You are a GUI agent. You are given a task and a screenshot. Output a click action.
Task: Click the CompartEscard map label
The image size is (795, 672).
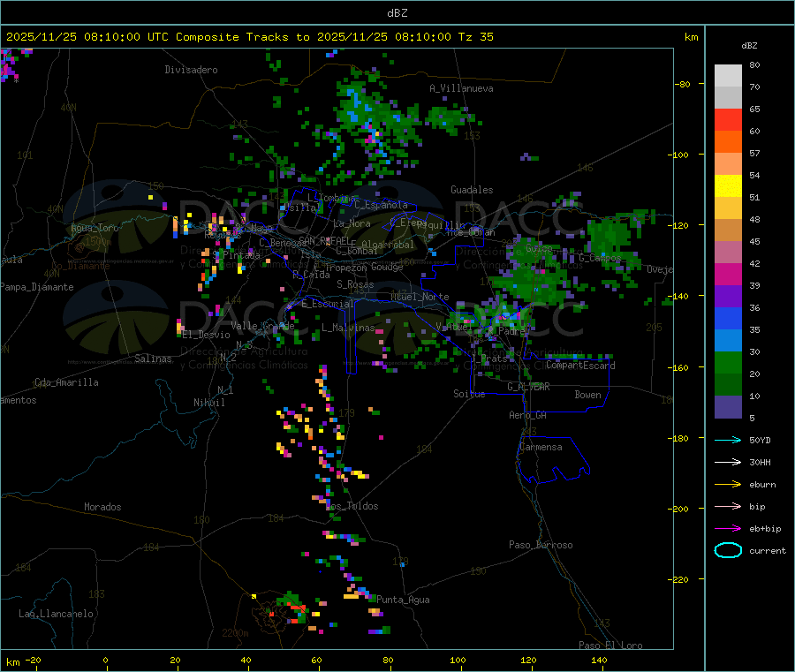(580, 366)
